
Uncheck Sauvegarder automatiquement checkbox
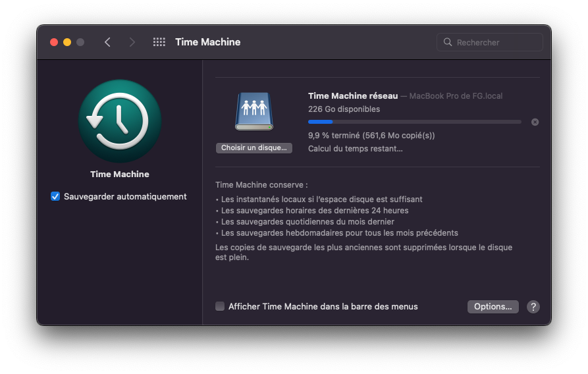tap(55, 197)
